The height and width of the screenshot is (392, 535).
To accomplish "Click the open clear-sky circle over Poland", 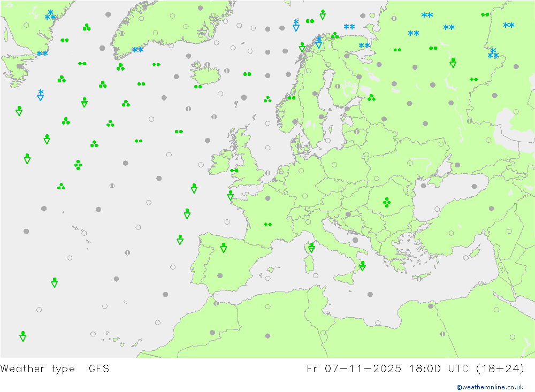I will coord(334,165).
